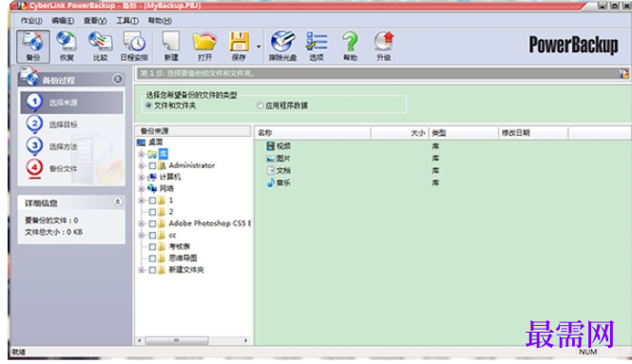Viewport: 632px width, 364px height.
Task: Select the 视频 library item
Action: [x=278, y=146]
